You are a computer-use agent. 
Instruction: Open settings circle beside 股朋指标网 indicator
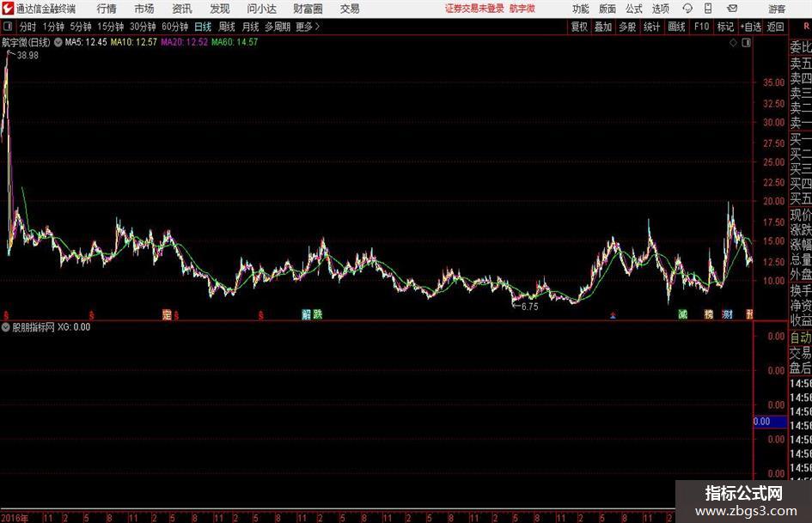[6, 327]
